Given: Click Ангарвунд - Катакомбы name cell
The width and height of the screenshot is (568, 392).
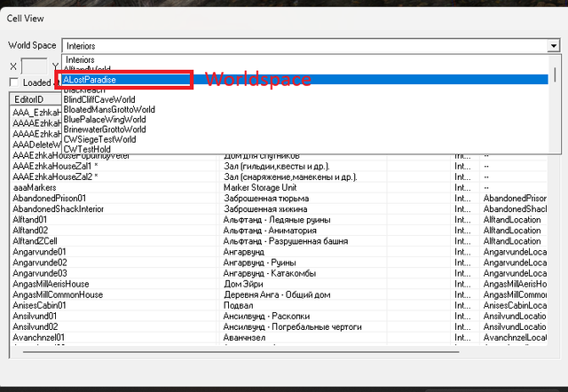Looking at the screenshot, I should point(270,273).
